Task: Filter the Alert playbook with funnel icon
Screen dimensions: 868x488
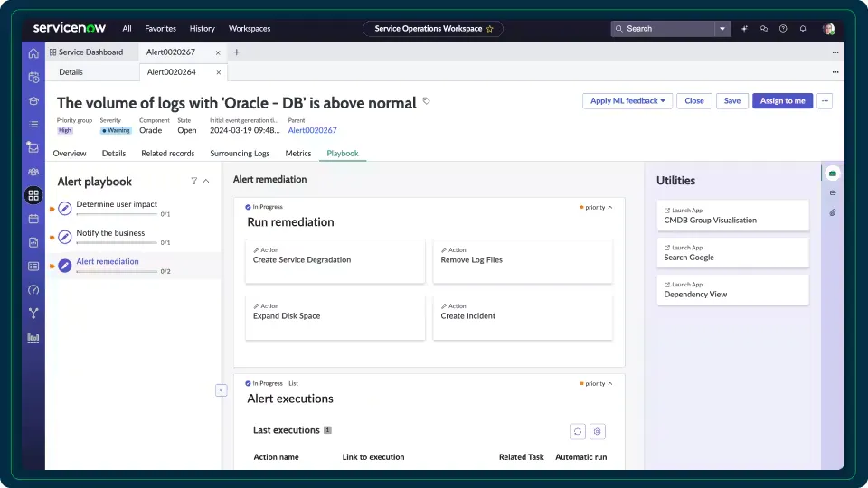Action: [193, 181]
